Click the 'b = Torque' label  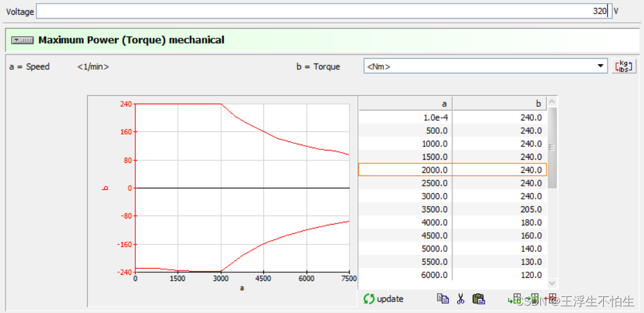click(x=318, y=67)
